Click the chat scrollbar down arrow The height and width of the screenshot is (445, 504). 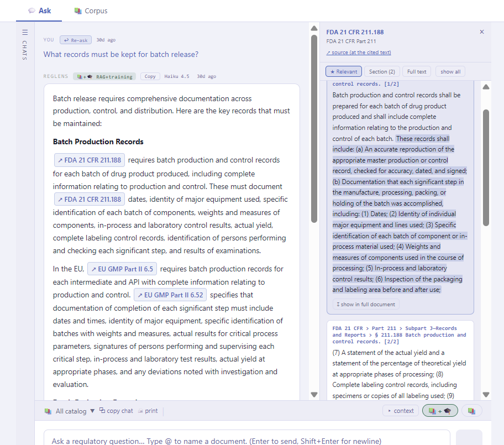pyautogui.click(x=314, y=395)
